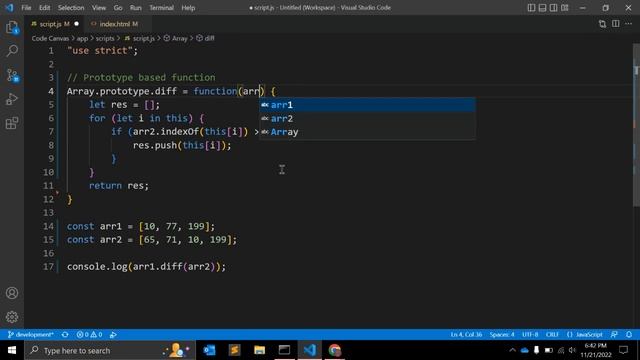Open the Run menu
The image size is (640, 360).
(x=136, y=8)
